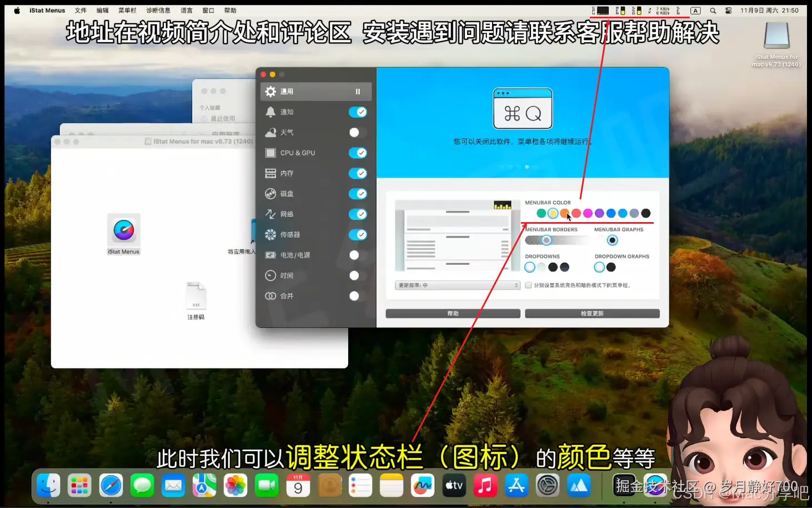This screenshot has width=812, height=508.
Task: Check the light/dark mode menubar checkbox
Action: [528, 285]
